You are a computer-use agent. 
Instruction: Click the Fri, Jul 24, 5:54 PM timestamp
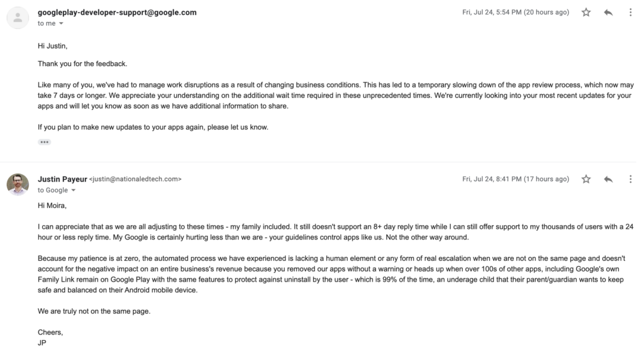tap(516, 13)
